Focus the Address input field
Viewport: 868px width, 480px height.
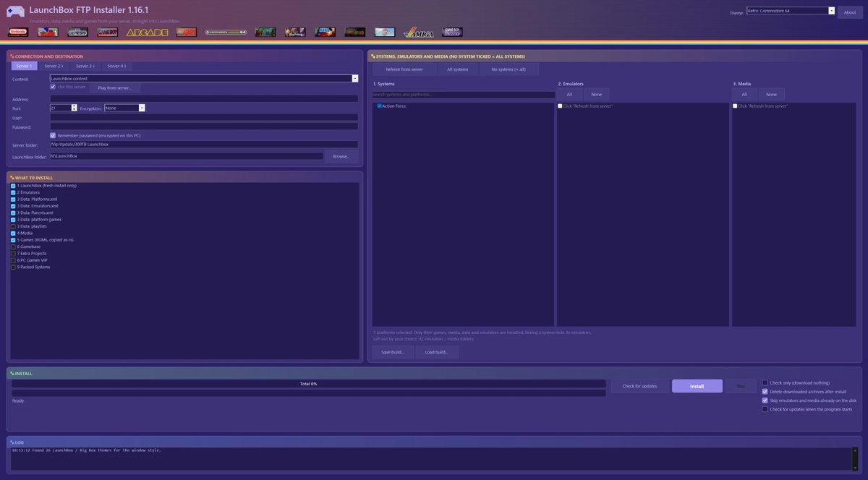(204, 98)
